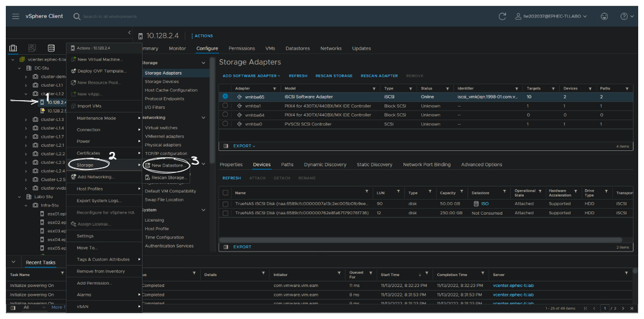Switch to Dynamic Discovery tab
The width and height of the screenshot is (644, 319).
point(325,164)
